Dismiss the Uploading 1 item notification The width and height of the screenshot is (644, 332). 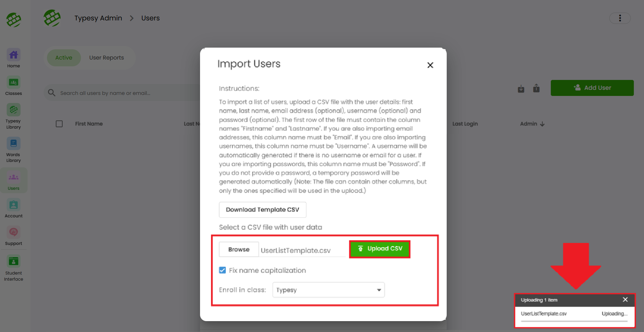pyautogui.click(x=625, y=300)
